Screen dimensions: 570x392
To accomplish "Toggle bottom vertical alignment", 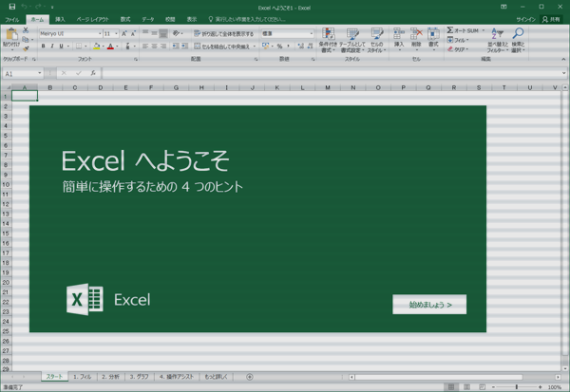I will [x=163, y=33].
